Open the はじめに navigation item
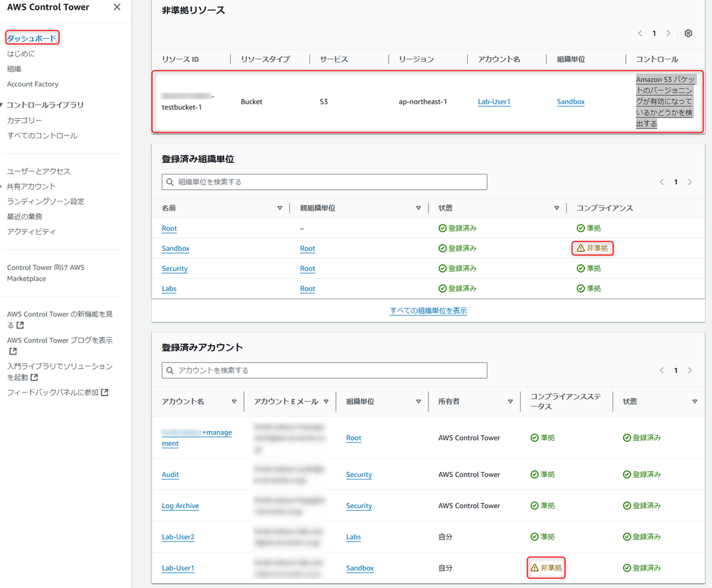The image size is (712, 588). click(21, 54)
